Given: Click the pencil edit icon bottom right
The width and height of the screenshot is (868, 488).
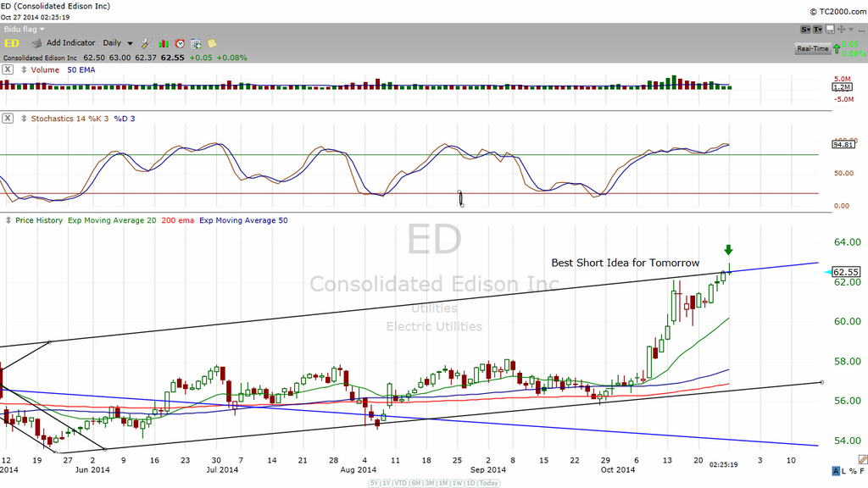Looking at the screenshot, I should 862,459.
